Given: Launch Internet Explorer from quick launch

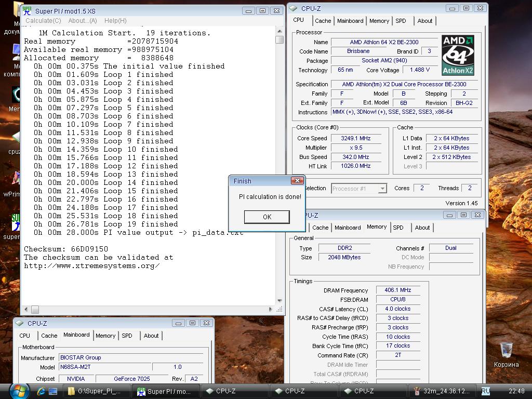Looking at the screenshot, I should 41,392.
